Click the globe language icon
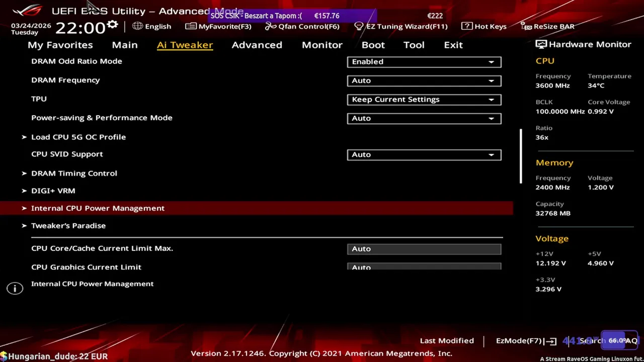 point(137,26)
